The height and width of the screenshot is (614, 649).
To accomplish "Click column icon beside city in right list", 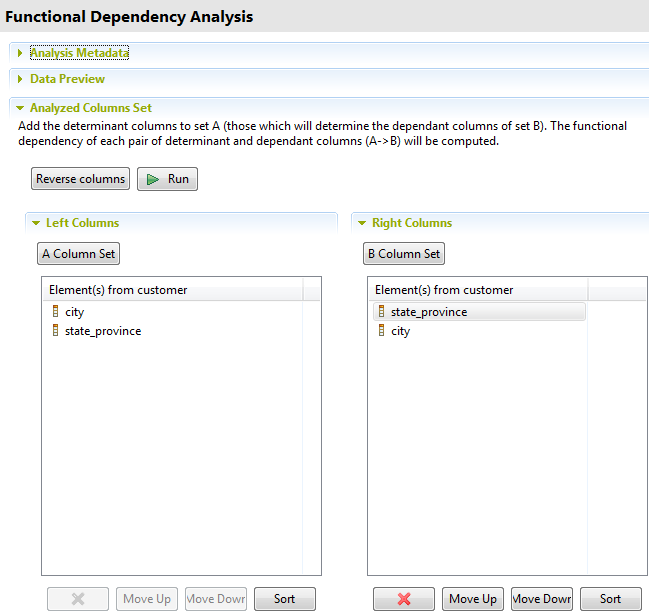I will click(381, 331).
